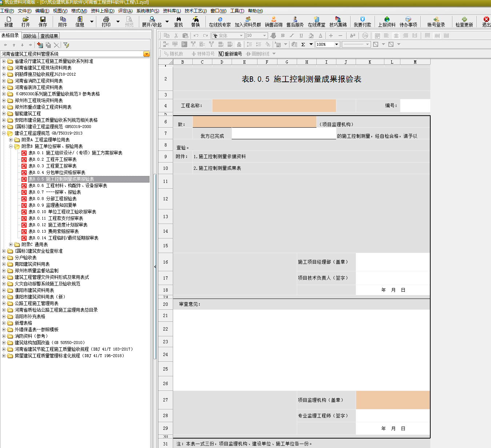Select 表B.0.14 工程临时/最终延期报审表
Screen dimensions: 491x448
(63, 238)
